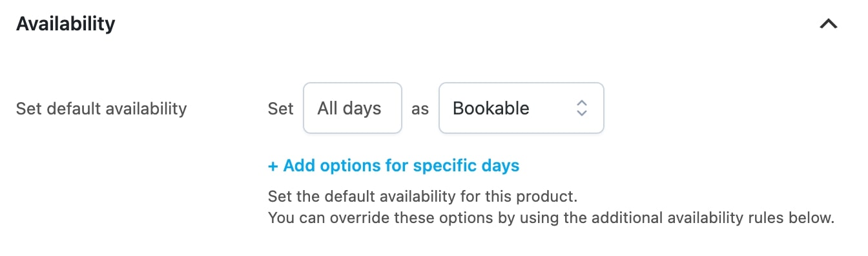
Task: Click Add options for specific days link
Action: (x=393, y=165)
